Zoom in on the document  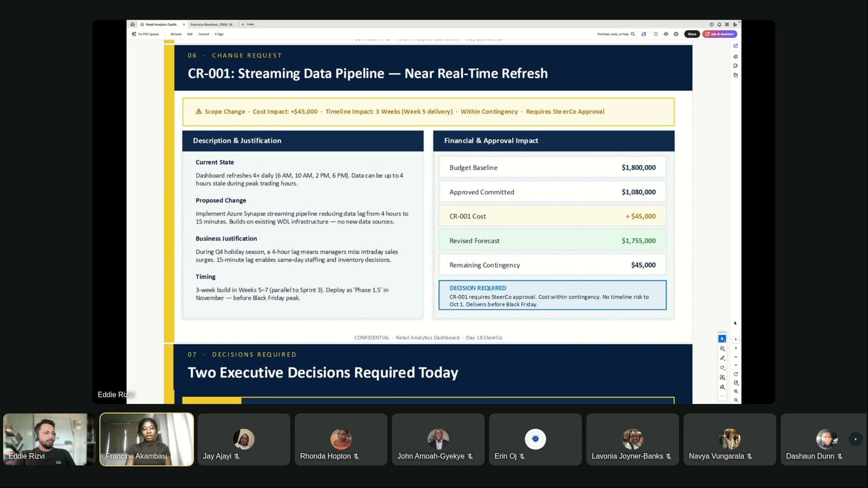pos(736,391)
